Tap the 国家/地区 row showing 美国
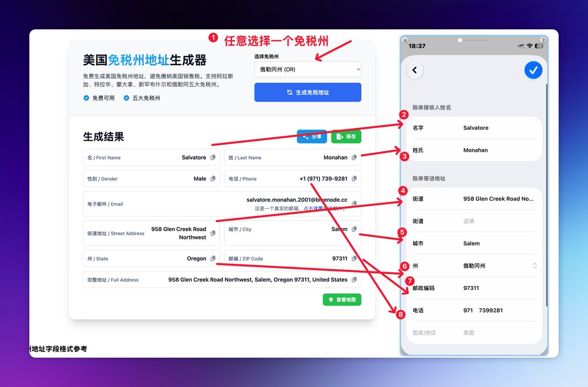 click(x=474, y=333)
